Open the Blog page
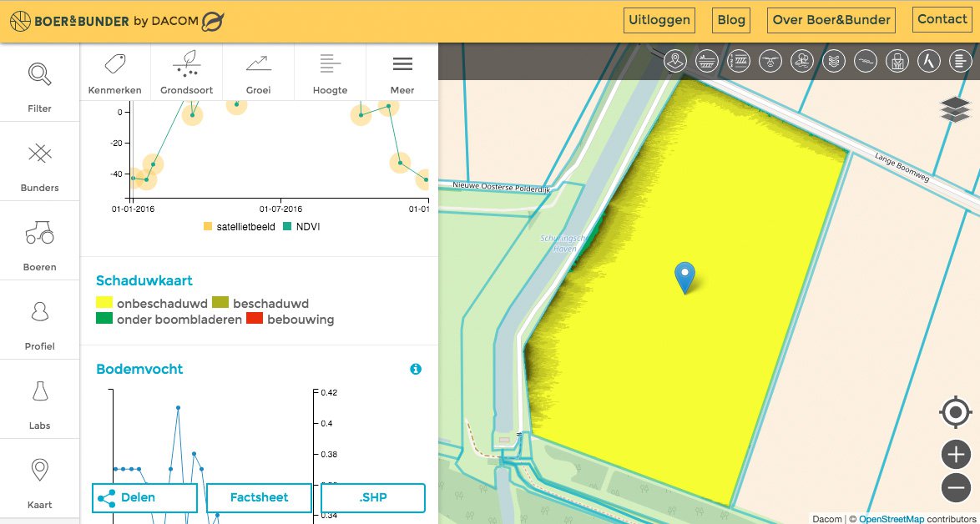Screen dimensions: 980x524 pos(731,20)
